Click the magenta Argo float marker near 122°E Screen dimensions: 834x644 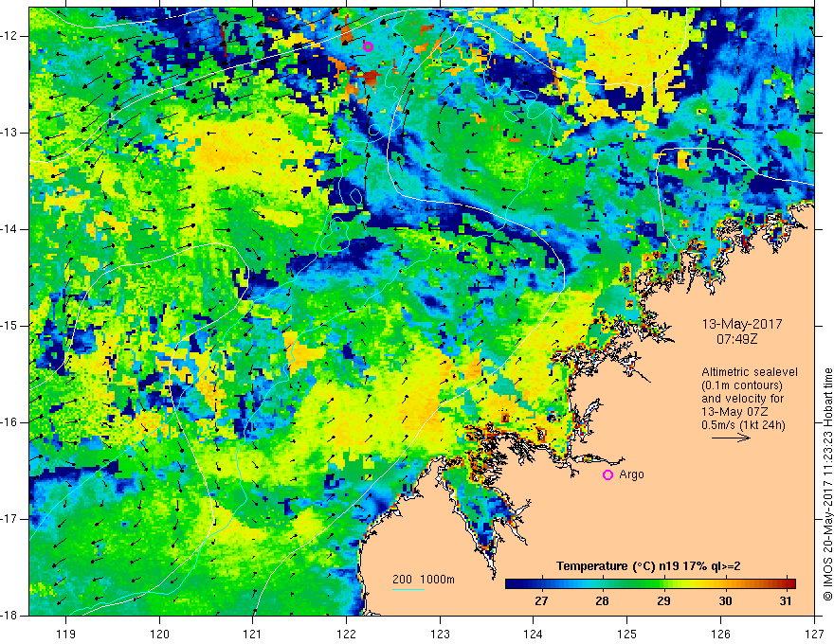pos(368,46)
